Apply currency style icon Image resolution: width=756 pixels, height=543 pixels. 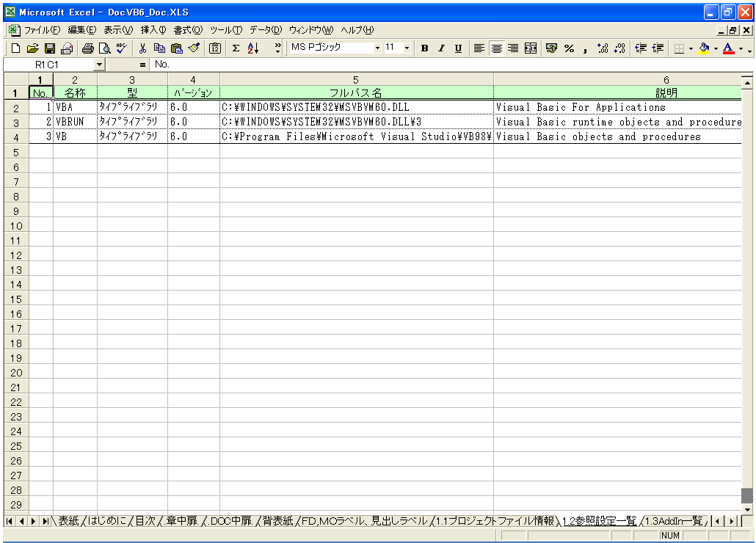click(551, 48)
